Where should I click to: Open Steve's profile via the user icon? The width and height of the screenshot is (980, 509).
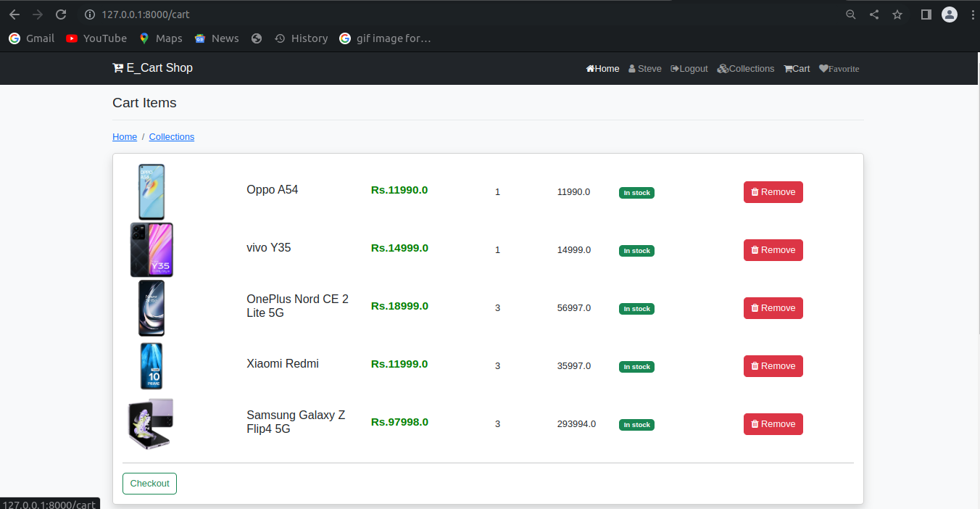(x=632, y=68)
